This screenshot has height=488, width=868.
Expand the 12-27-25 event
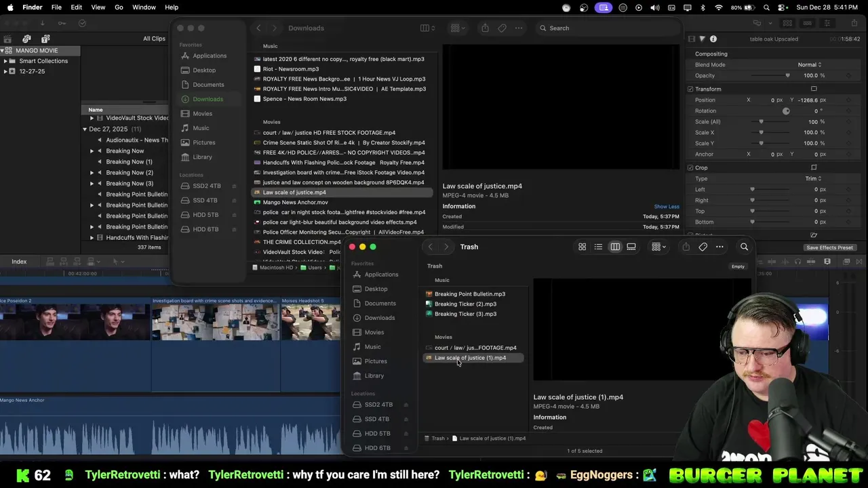pyautogui.click(x=5, y=71)
